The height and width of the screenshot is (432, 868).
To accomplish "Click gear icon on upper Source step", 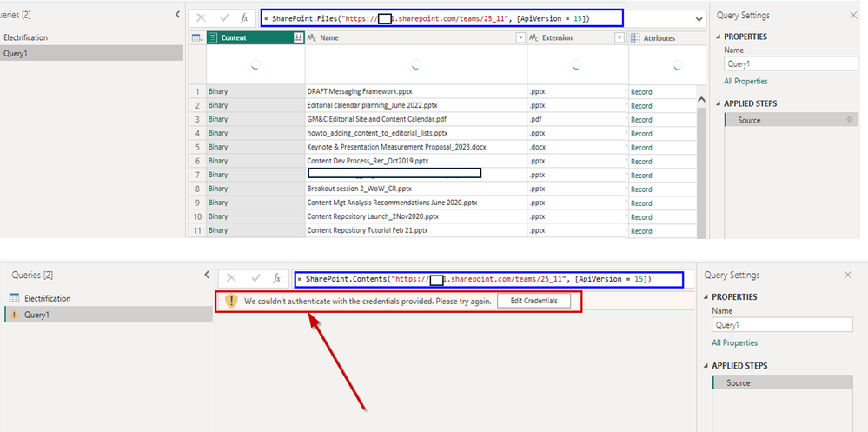I will 850,120.
